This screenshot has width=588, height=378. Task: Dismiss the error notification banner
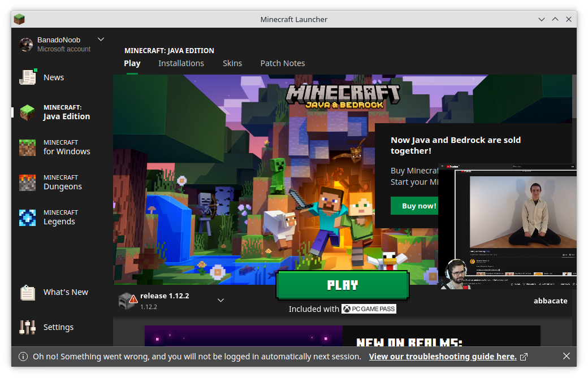click(x=567, y=356)
